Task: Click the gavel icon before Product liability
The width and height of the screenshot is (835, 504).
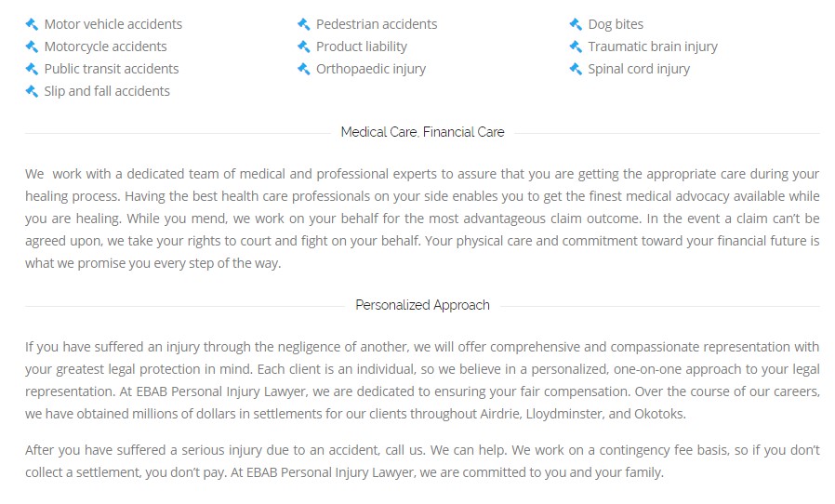Action: click(304, 46)
